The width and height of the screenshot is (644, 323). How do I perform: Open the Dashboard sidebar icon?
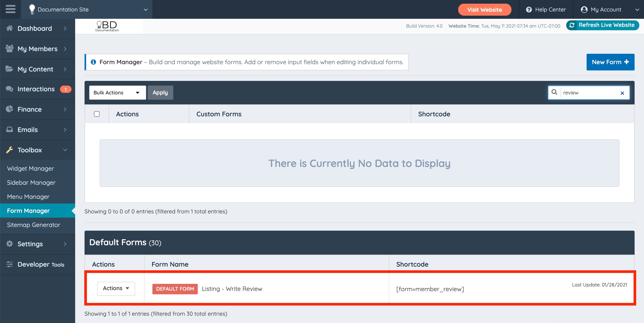(9, 28)
